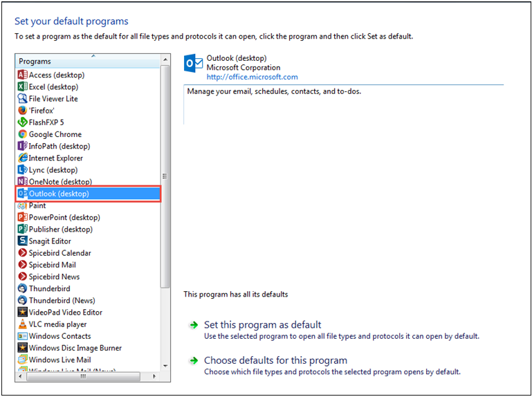The width and height of the screenshot is (532, 408).
Task: Click the Windows Live Mail icon
Action: [x=22, y=360]
